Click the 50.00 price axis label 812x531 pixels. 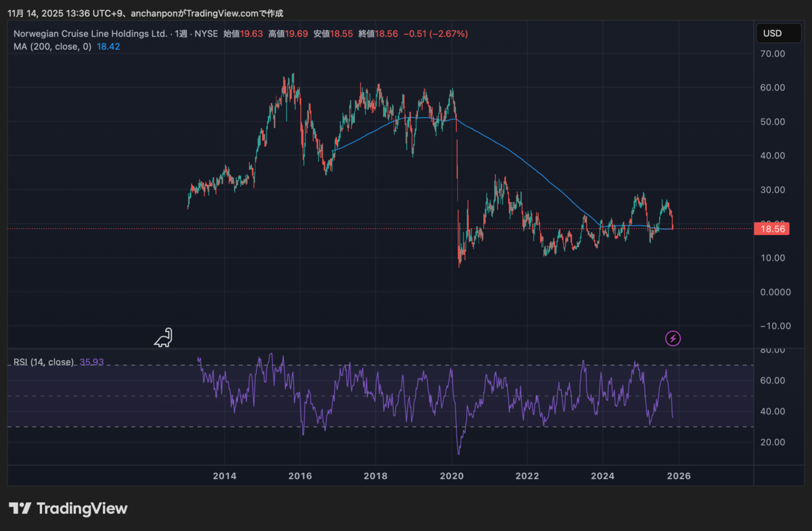pos(773,121)
